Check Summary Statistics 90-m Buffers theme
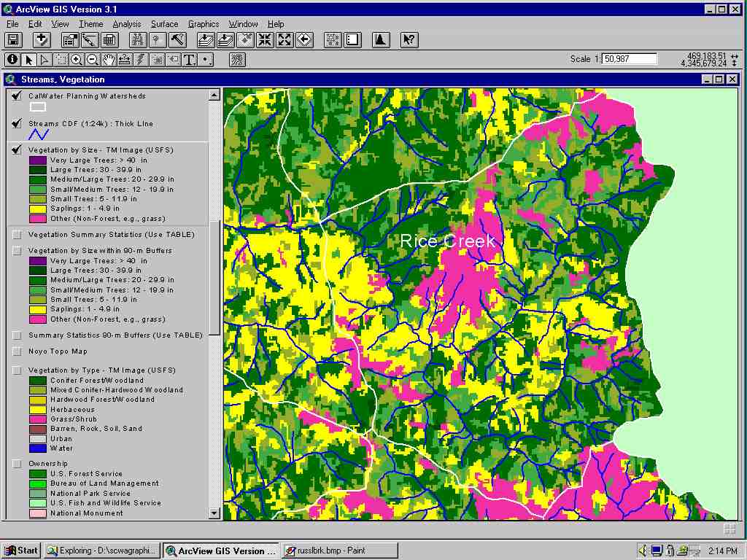This screenshot has width=747, height=560. [18, 335]
